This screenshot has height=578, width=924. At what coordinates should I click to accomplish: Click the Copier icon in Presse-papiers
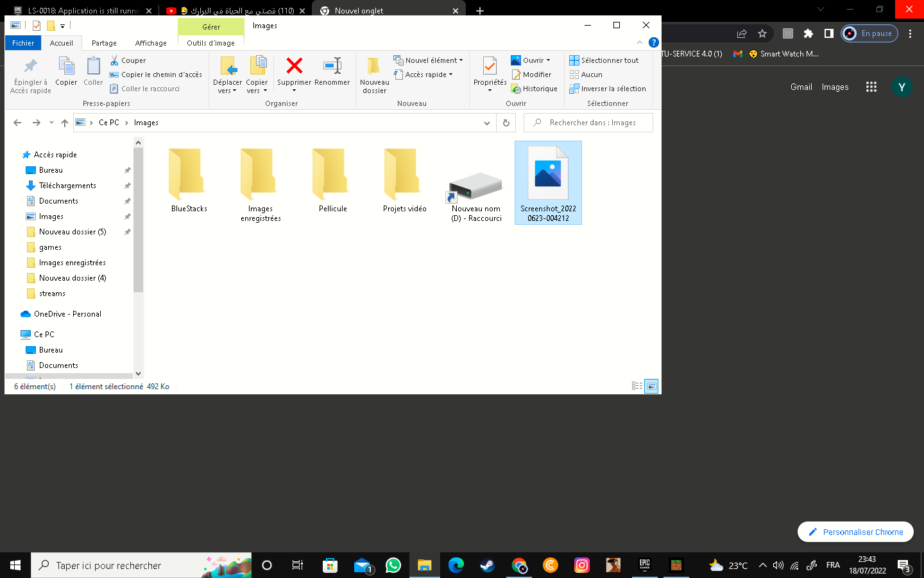66,67
